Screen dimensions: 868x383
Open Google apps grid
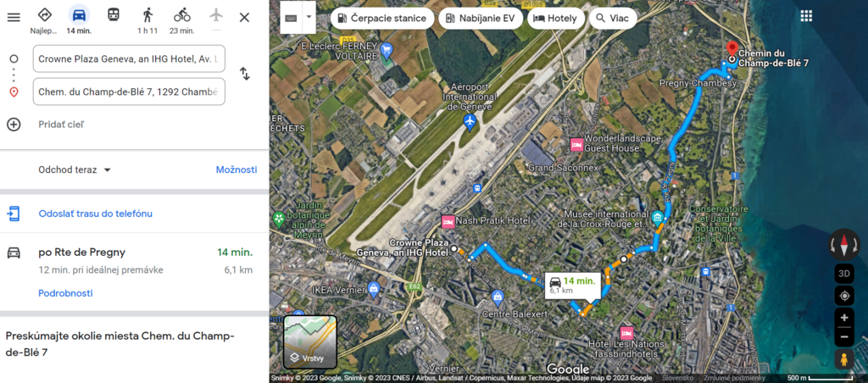point(806,16)
